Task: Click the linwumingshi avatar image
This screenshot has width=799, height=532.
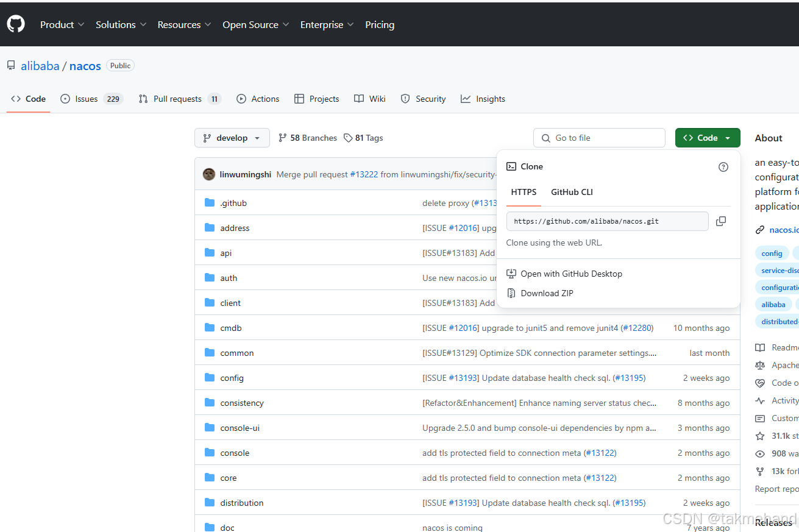Action: tap(209, 174)
